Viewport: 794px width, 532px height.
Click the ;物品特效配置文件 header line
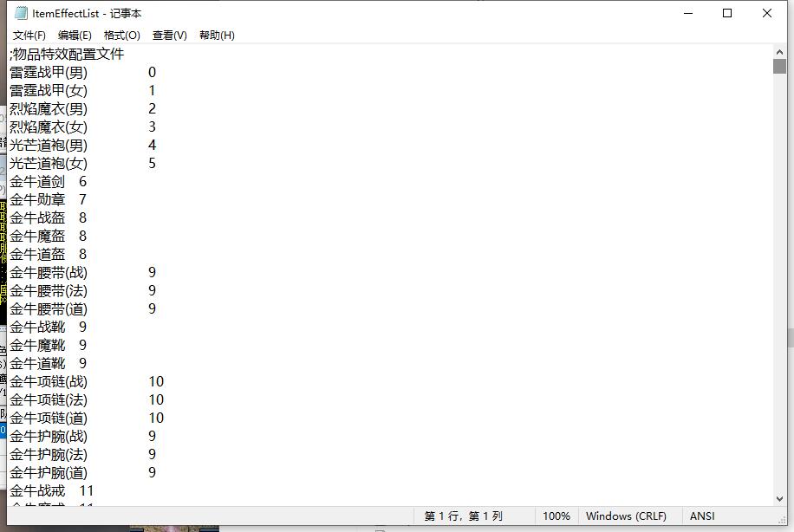[x=68, y=55]
